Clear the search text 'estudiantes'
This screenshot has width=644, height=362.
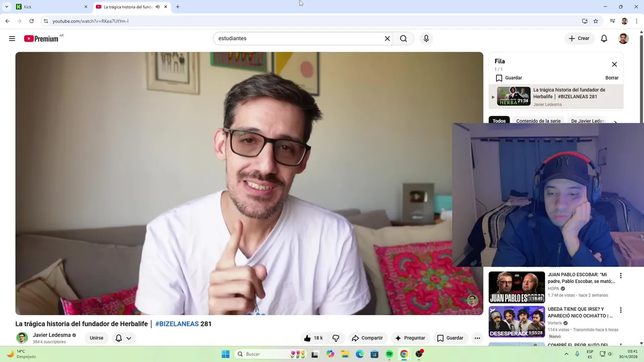pyautogui.click(x=387, y=39)
